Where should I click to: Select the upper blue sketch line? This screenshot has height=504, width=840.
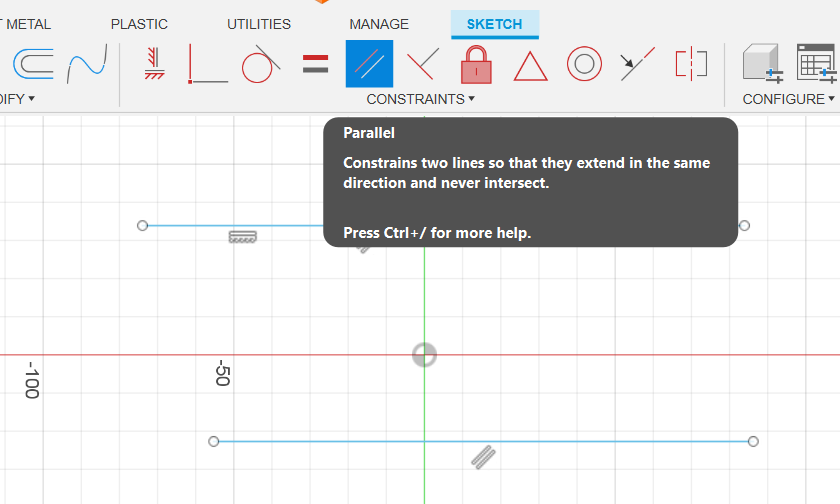(x=236, y=225)
